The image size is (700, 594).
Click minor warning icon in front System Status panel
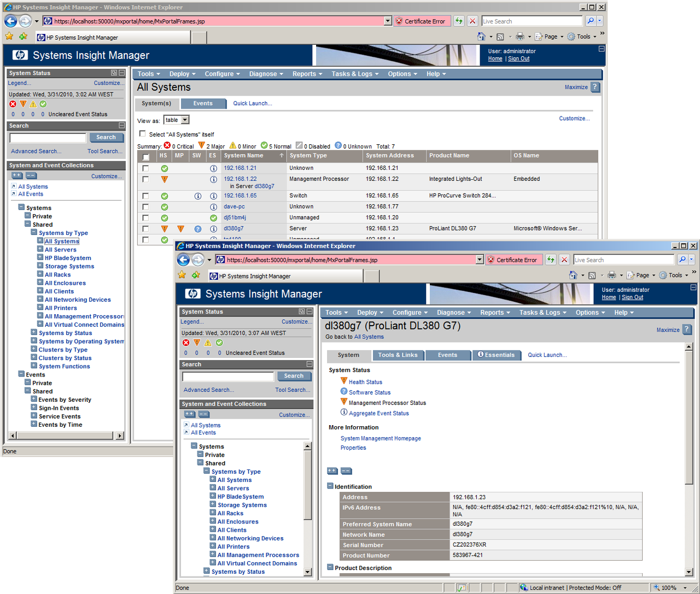tap(208, 343)
